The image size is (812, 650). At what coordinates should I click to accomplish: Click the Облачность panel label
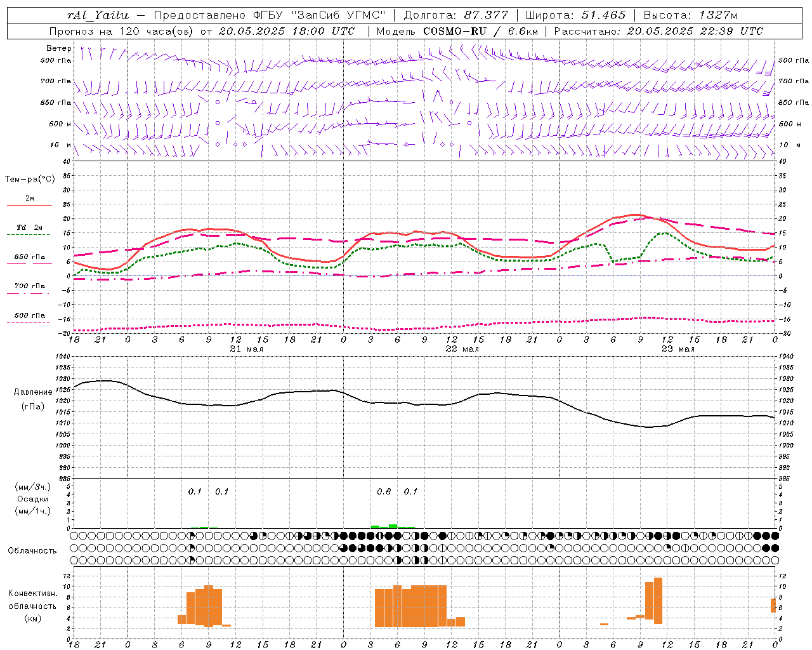[32, 550]
